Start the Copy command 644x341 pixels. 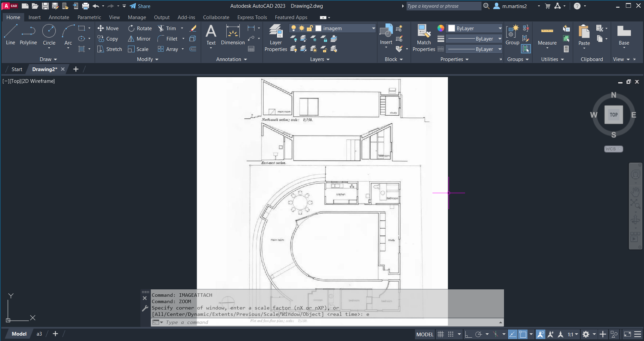108,39
